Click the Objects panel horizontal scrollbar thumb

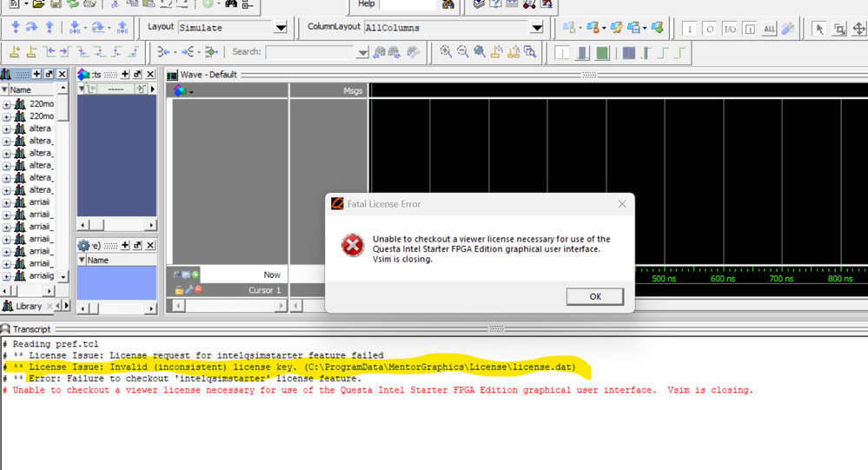point(96,225)
